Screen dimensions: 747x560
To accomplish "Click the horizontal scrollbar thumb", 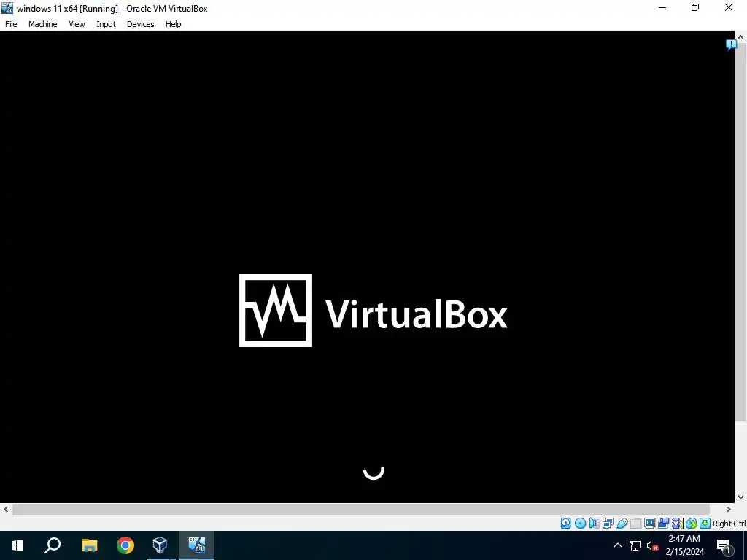I will pyautogui.click(x=361, y=509).
